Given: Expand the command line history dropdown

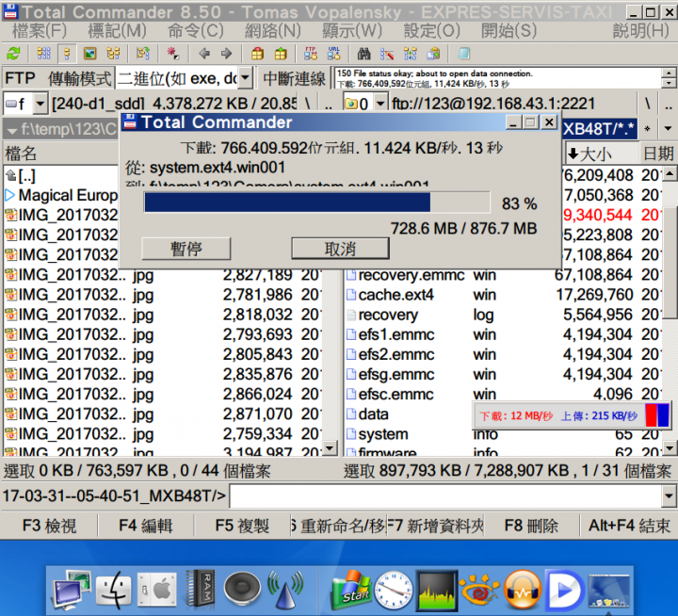Looking at the screenshot, I should pos(669,496).
